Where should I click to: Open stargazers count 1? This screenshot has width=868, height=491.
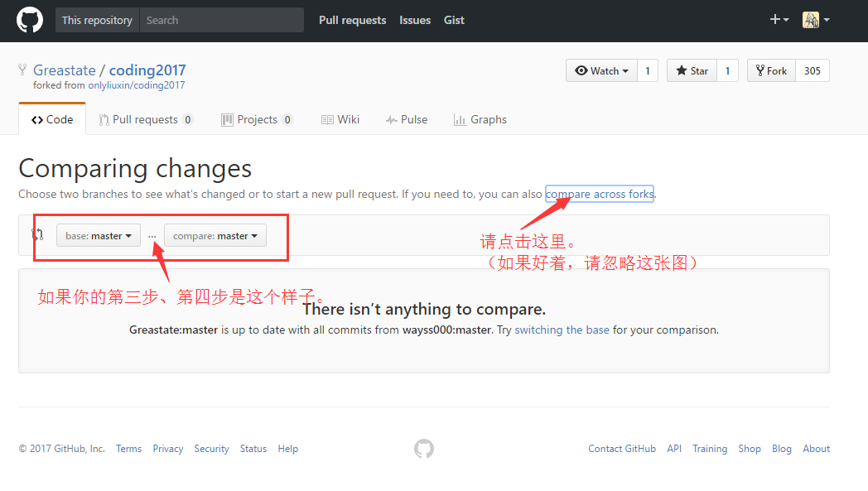tap(727, 71)
